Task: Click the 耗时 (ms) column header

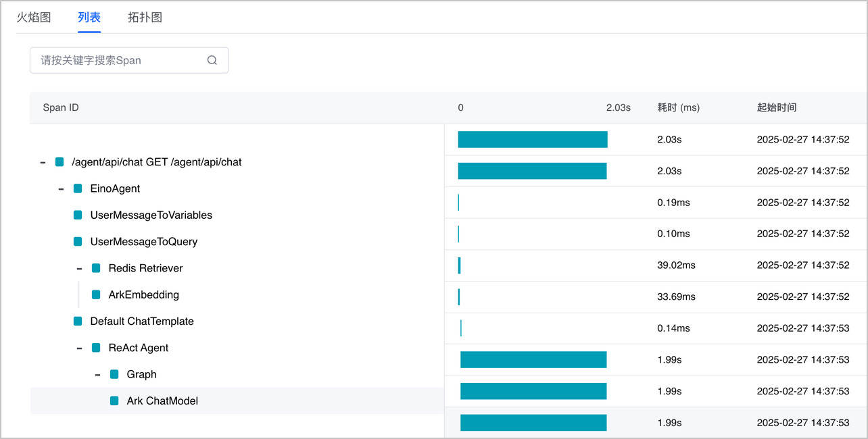Action: 678,107
